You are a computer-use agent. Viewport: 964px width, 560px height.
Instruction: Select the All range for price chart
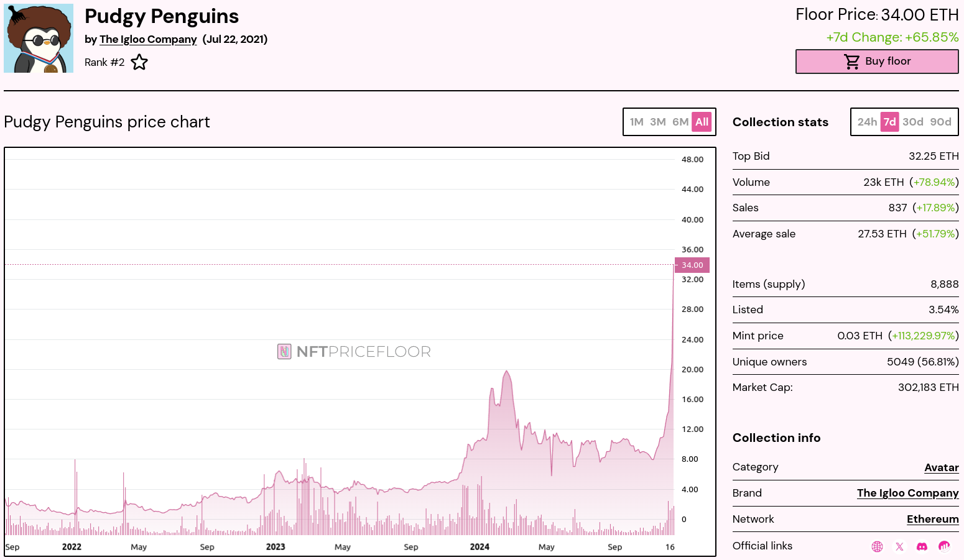click(702, 122)
